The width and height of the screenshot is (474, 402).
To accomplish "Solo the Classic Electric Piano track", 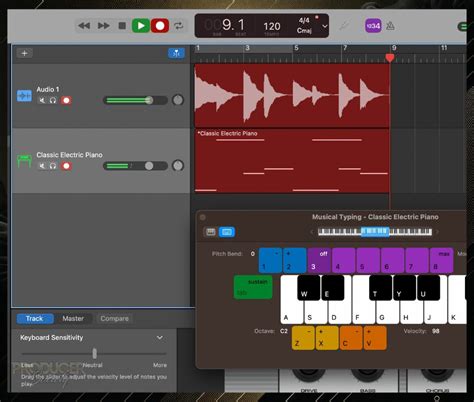I will coord(53,166).
